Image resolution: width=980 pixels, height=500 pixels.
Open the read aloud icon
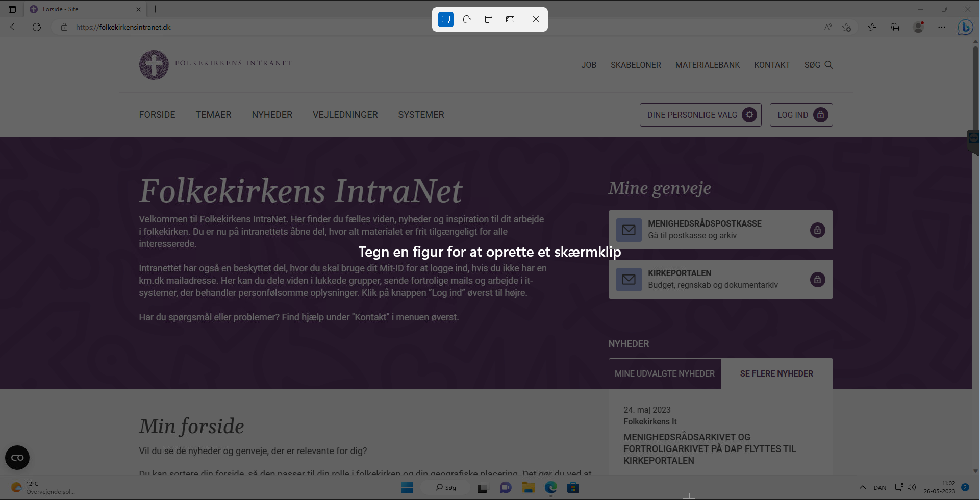pos(828,27)
